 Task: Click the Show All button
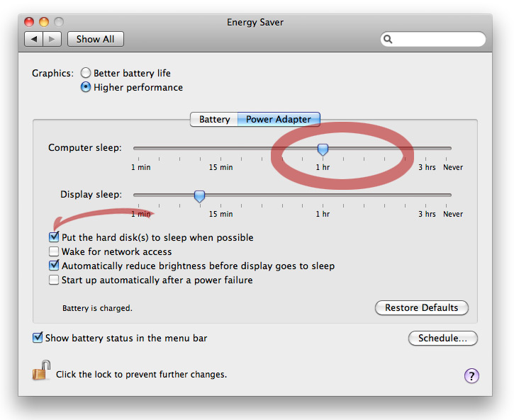point(96,39)
